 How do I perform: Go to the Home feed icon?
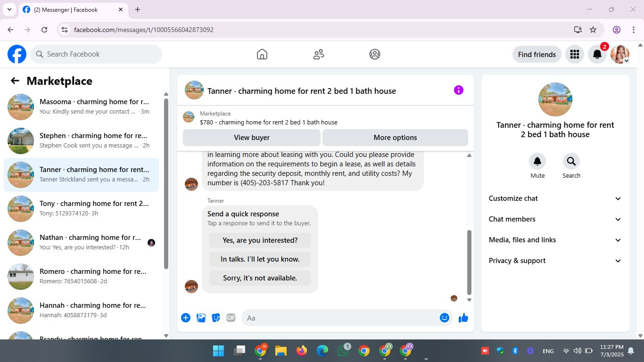coord(262,54)
